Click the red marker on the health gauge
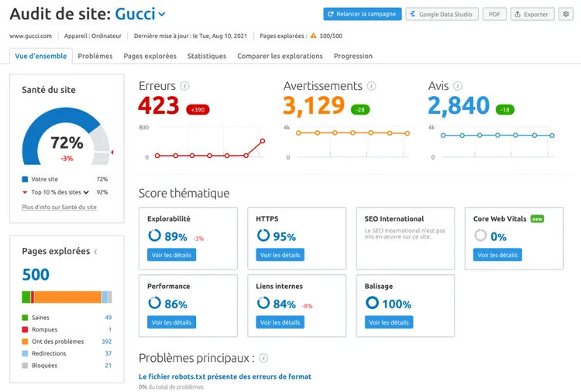The width and height of the screenshot is (581, 392). [x=112, y=153]
